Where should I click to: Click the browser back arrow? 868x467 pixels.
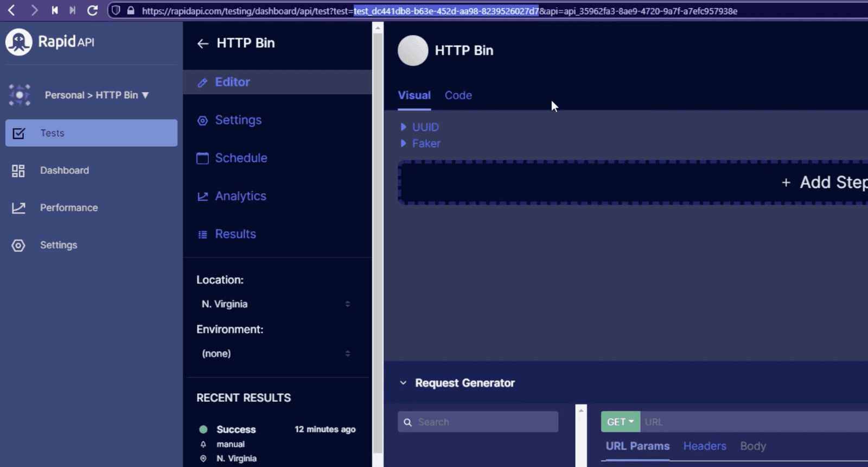(x=11, y=10)
